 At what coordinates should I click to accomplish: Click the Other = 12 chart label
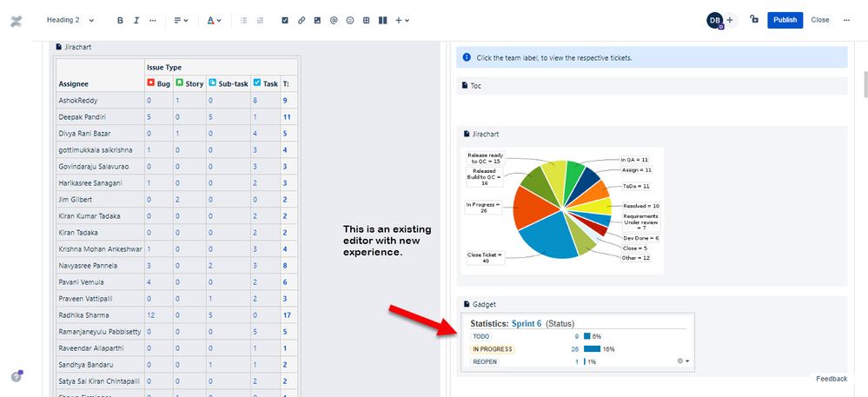click(x=636, y=258)
